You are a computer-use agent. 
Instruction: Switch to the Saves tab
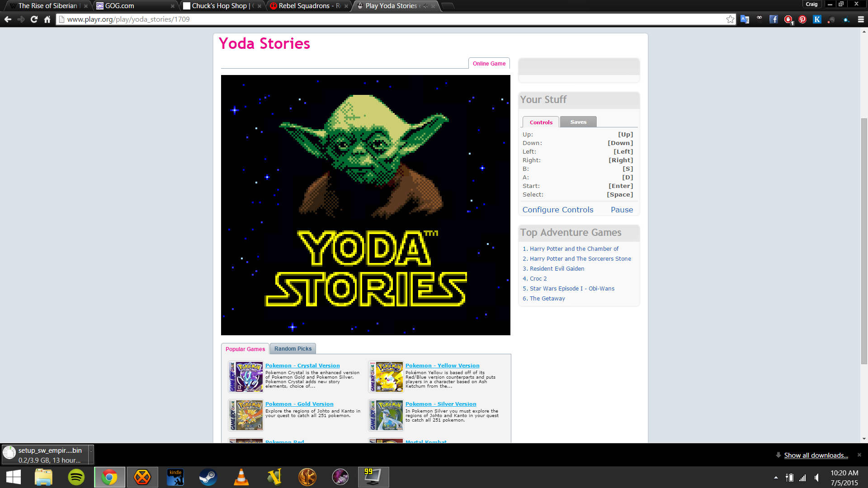click(578, 122)
